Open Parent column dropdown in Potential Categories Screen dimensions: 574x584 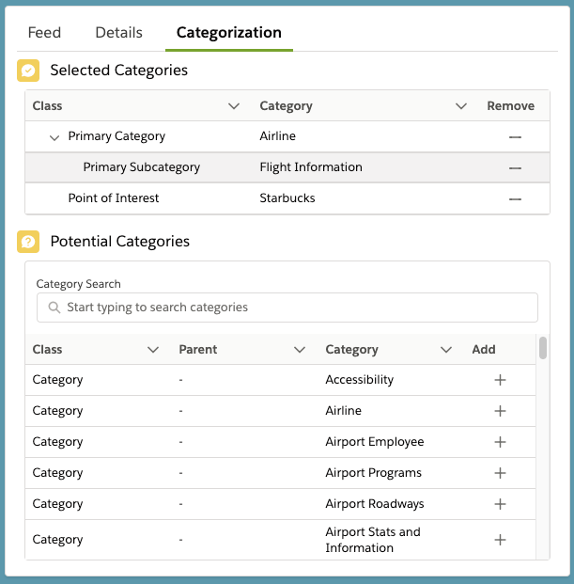click(299, 350)
